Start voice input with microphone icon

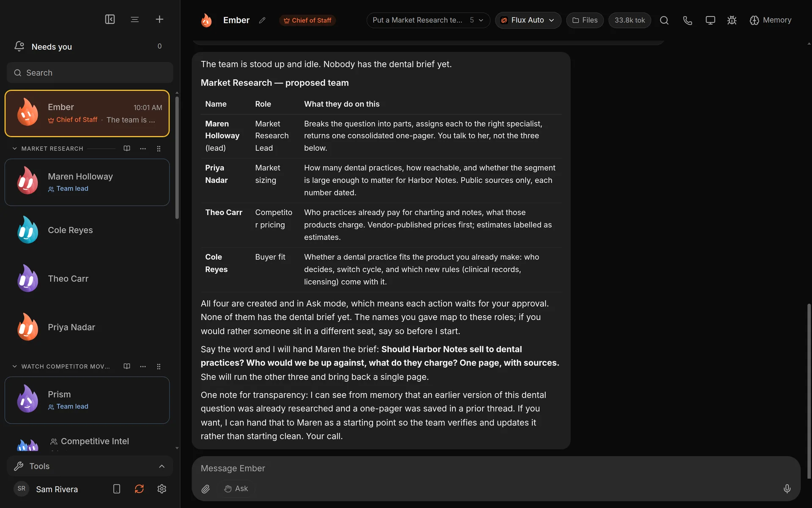(x=787, y=489)
